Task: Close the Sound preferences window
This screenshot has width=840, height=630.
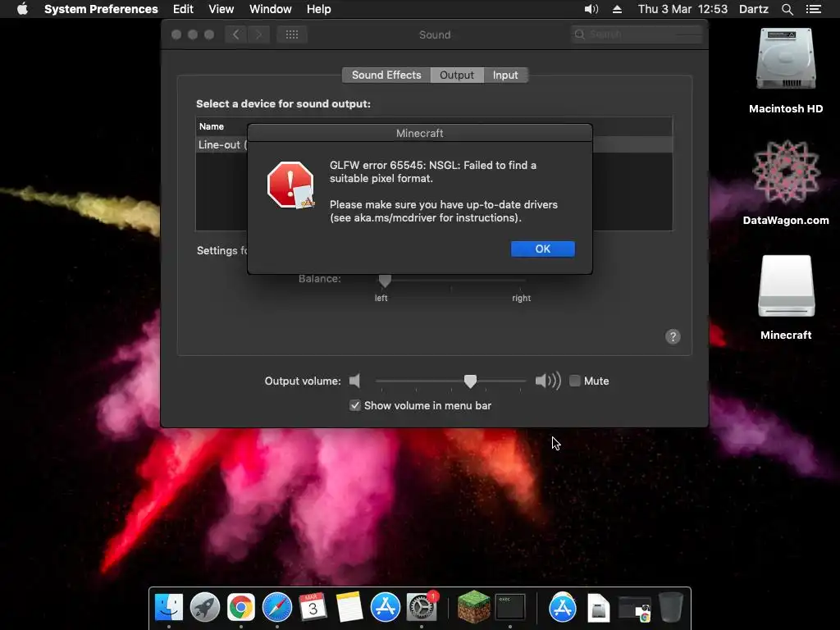Action: (176, 34)
